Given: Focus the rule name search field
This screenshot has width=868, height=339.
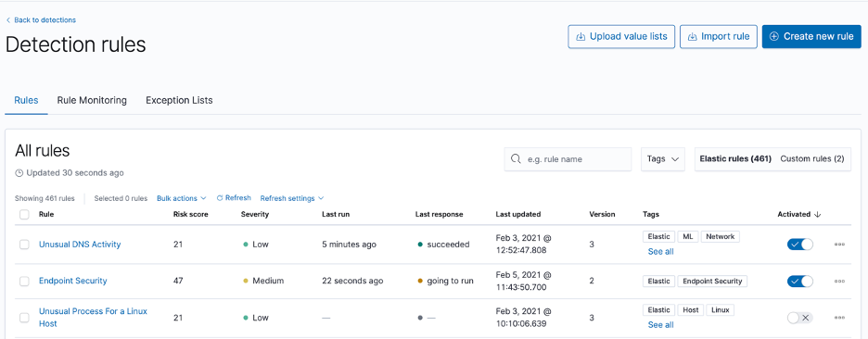Looking at the screenshot, I should (568, 158).
